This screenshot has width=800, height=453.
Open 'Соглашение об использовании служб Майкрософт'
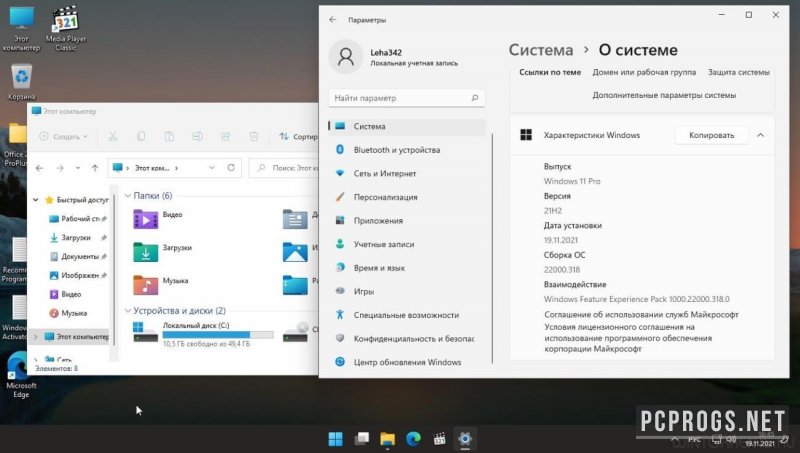click(641, 315)
